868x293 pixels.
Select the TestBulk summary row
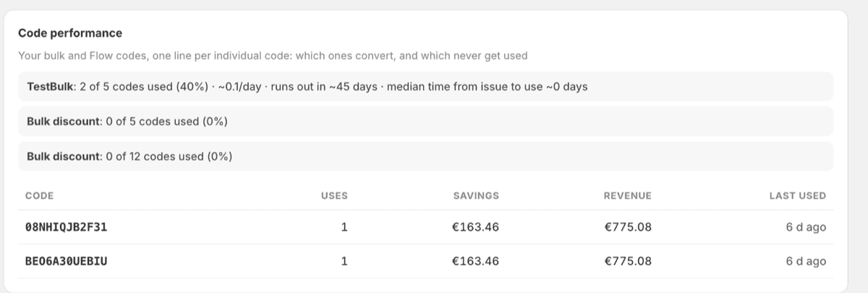click(425, 87)
